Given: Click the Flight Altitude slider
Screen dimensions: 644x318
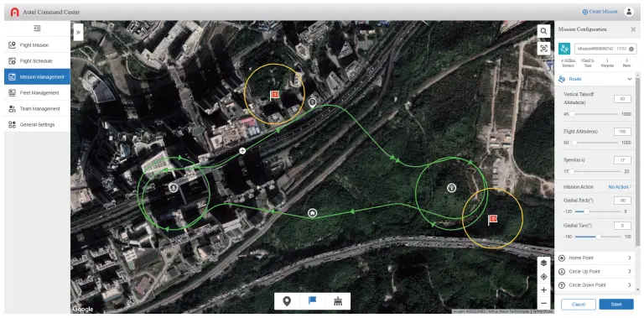Looking at the screenshot, I should pos(595,143).
